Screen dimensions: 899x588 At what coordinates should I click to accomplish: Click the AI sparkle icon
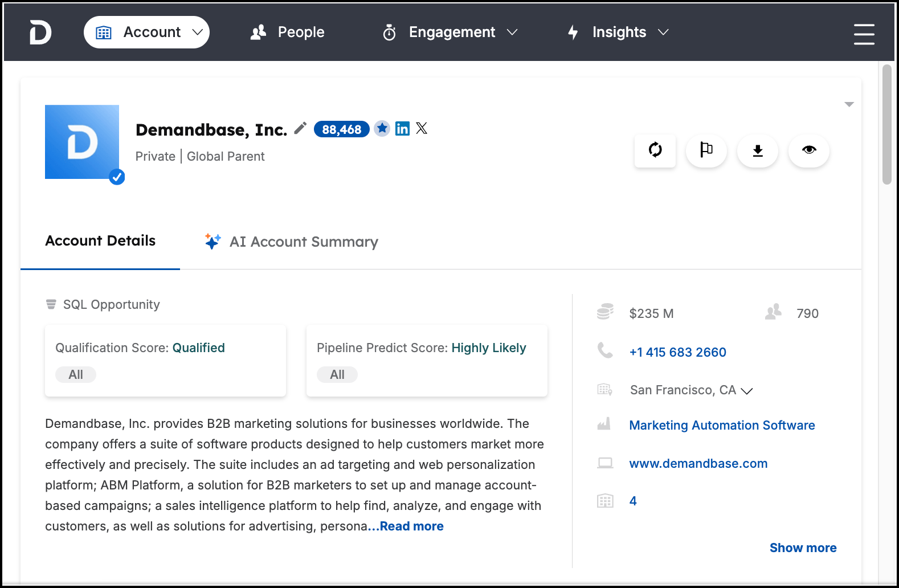click(x=213, y=241)
